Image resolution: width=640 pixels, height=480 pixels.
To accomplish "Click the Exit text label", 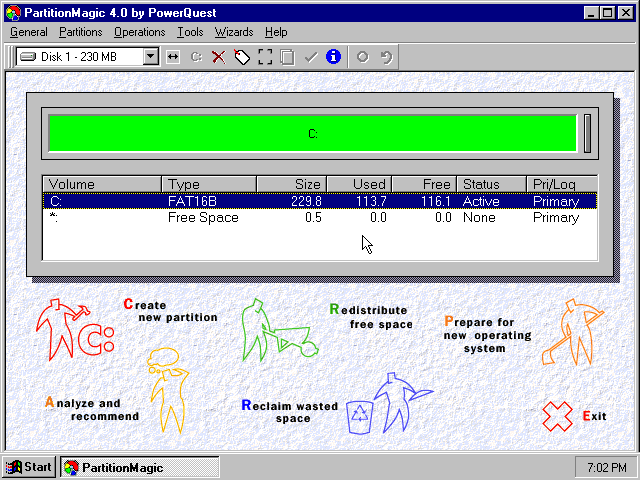I will (x=594, y=416).
